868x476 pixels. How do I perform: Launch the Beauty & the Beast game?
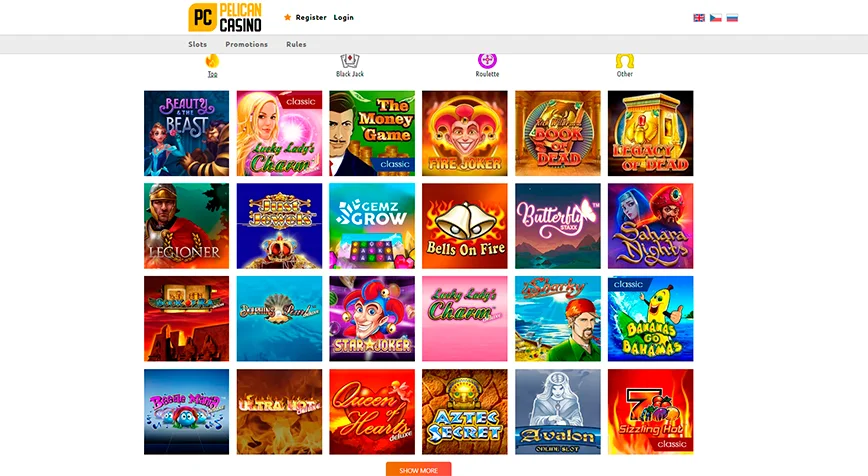click(x=187, y=133)
